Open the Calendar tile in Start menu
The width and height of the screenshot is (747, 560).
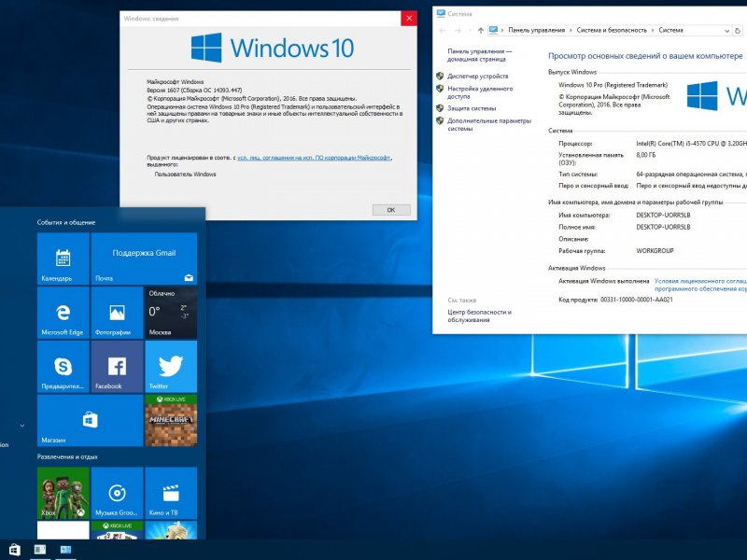tap(63, 259)
